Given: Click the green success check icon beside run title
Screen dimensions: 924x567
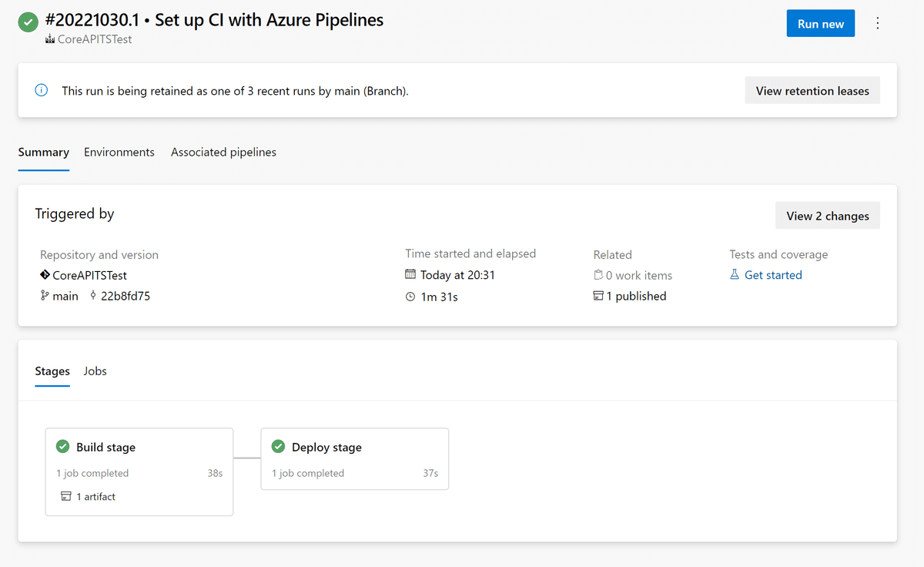Looking at the screenshot, I should (28, 22).
